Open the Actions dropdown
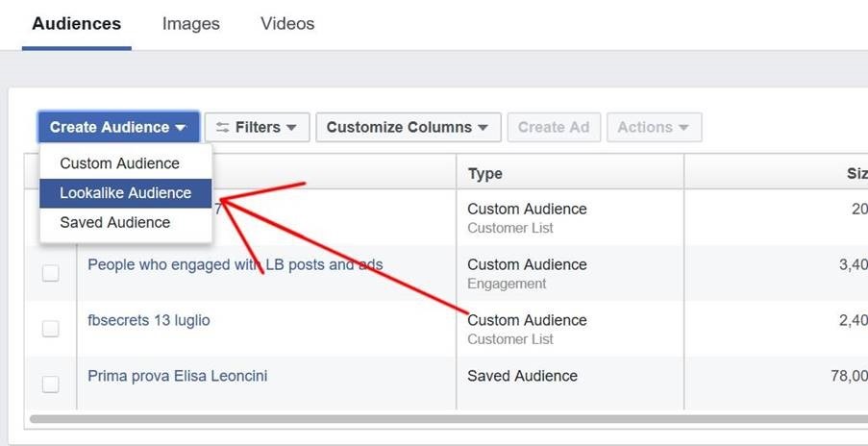Image resolution: width=868 pixels, height=446 pixels. pyautogui.click(x=654, y=127)
